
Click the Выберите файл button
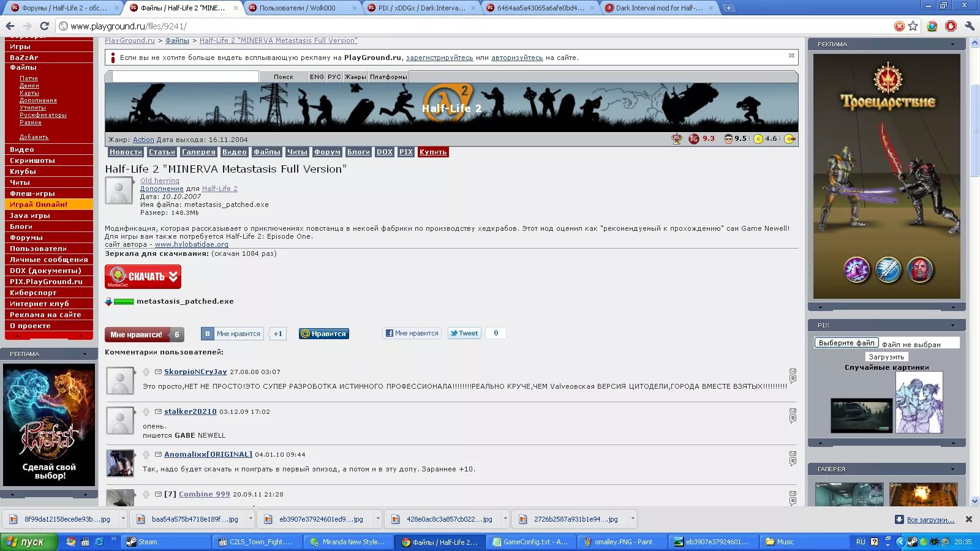point(846,343)
